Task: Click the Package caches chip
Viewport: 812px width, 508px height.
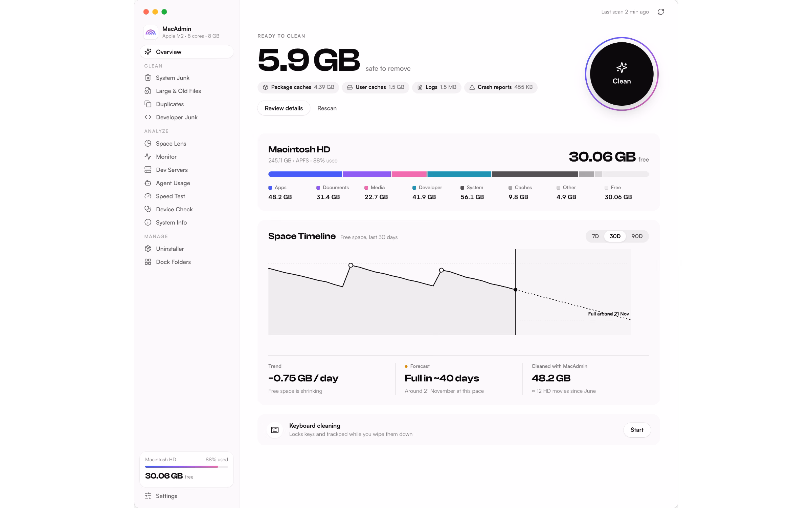Action: 298,87
